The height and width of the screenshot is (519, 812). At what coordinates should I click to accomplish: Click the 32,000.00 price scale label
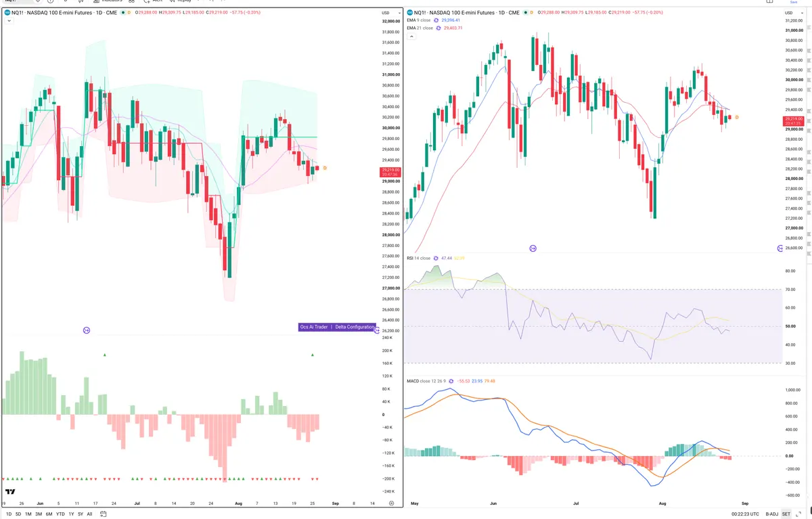pos(390,22)
